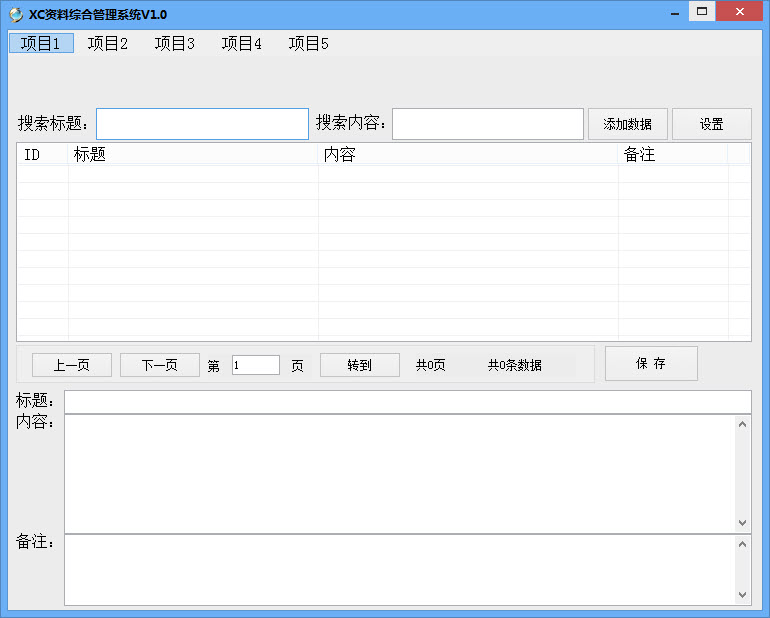The image size is (770, 618).
Task: Maximize the application window
Action: (702, 11)
